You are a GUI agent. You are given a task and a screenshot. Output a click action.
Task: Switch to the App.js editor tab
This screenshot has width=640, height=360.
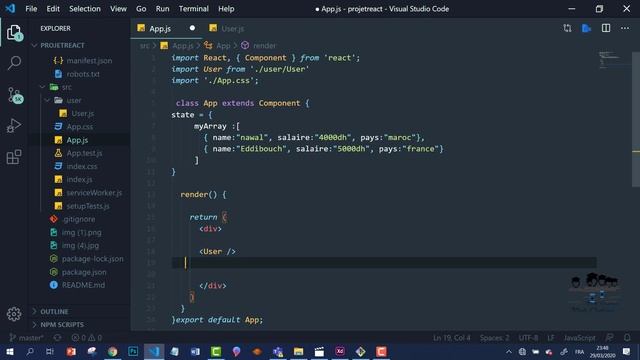166,28
